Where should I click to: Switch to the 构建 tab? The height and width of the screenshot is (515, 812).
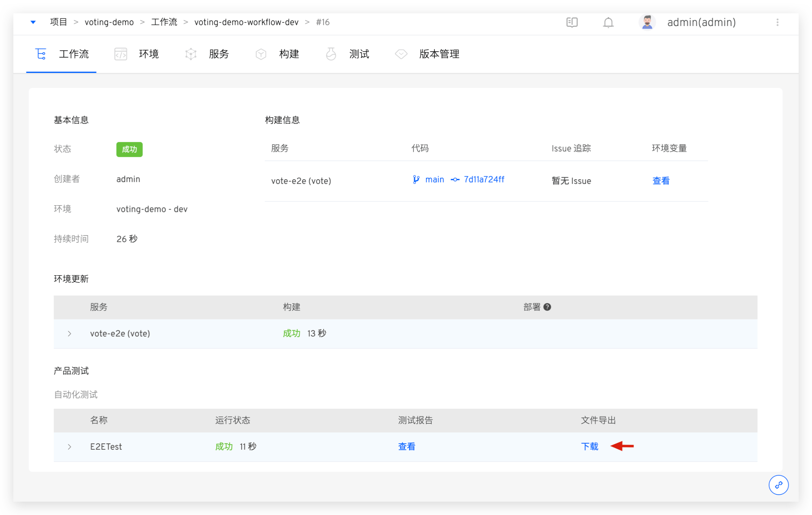289,54
